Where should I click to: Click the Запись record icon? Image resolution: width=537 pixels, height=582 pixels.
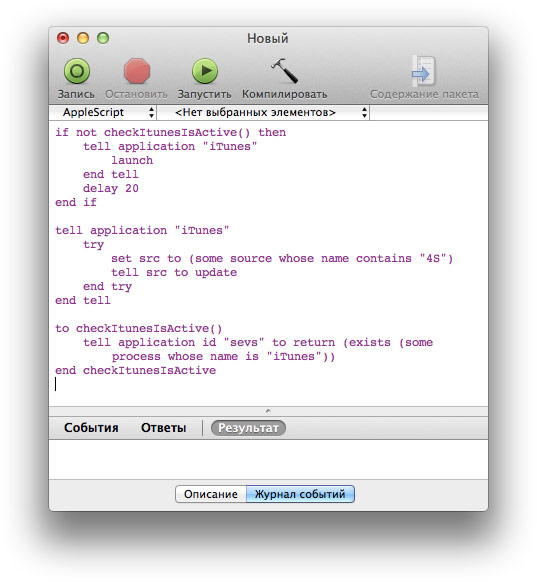point(77,71)
